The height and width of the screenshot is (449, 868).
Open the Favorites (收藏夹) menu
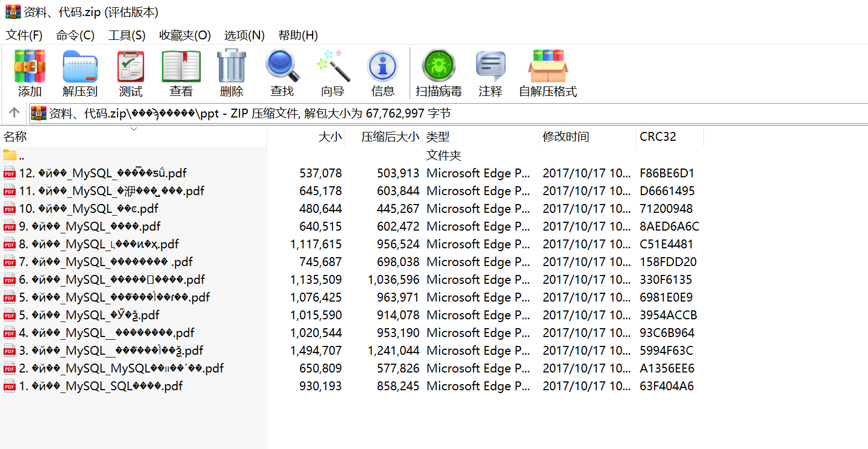[x=185, y=35]
